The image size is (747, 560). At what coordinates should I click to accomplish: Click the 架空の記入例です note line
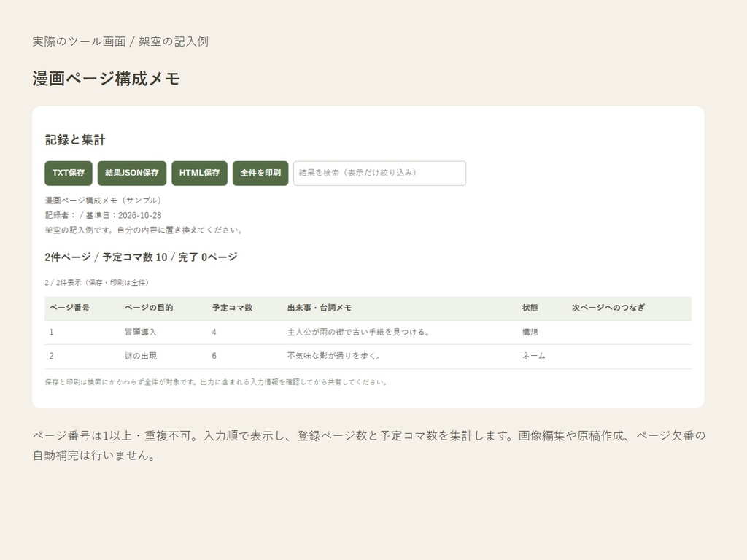(144, 230)
